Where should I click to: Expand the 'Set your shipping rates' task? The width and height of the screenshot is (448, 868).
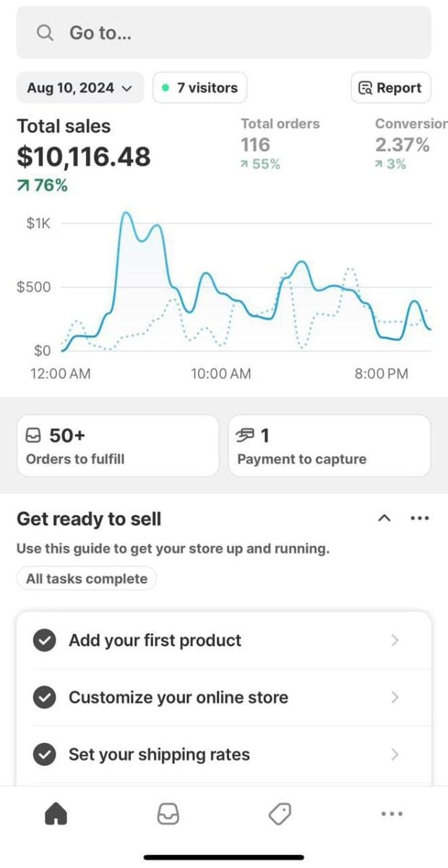coord(395,754)
